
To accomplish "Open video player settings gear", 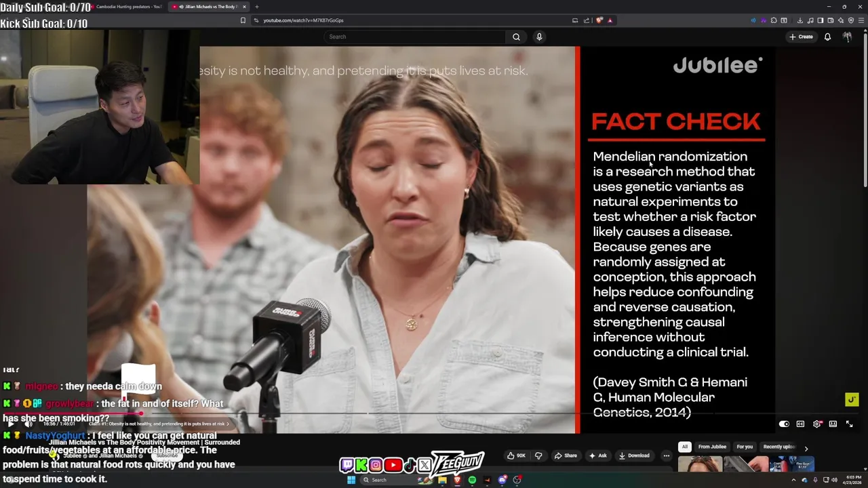I will pyautogui.click(x=816, y=424).
